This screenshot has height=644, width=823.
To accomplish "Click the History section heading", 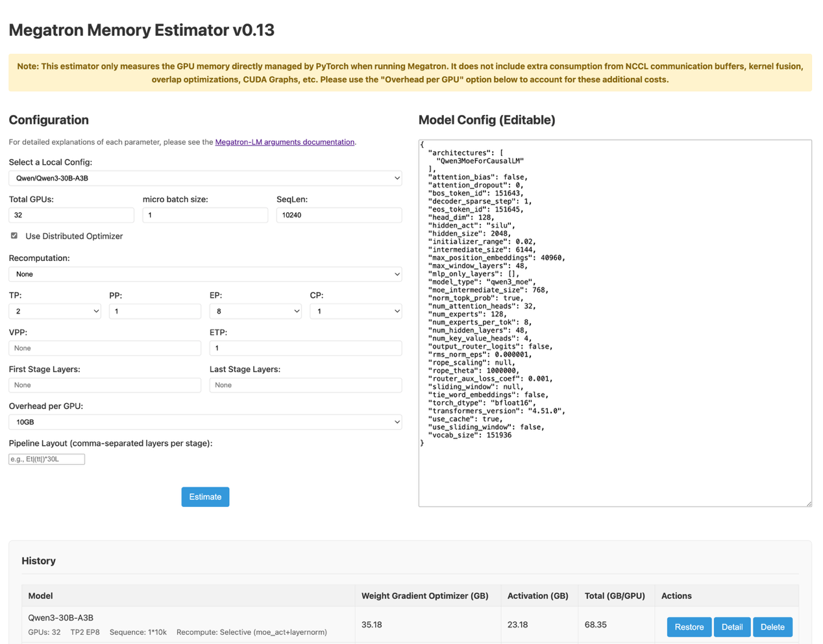I will point(38,561).
